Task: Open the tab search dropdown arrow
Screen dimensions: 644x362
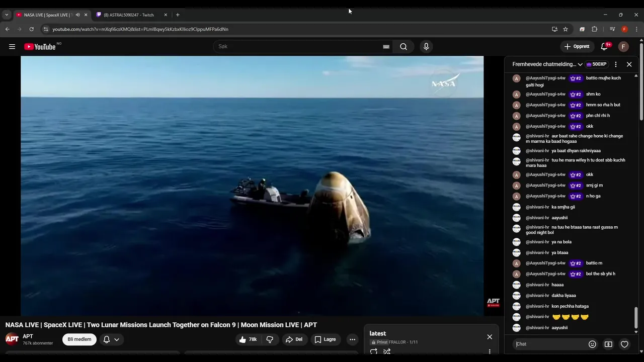Action: point(7,15)
